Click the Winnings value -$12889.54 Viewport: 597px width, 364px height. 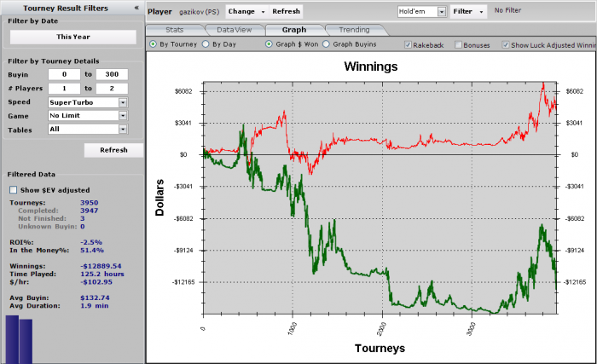point(101,266)
